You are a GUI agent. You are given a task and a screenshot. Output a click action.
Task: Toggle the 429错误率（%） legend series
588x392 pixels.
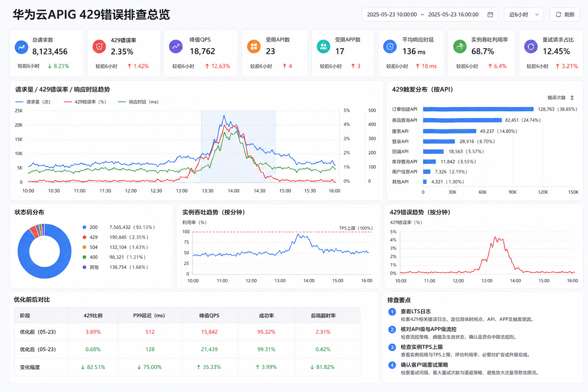(85, 102)
